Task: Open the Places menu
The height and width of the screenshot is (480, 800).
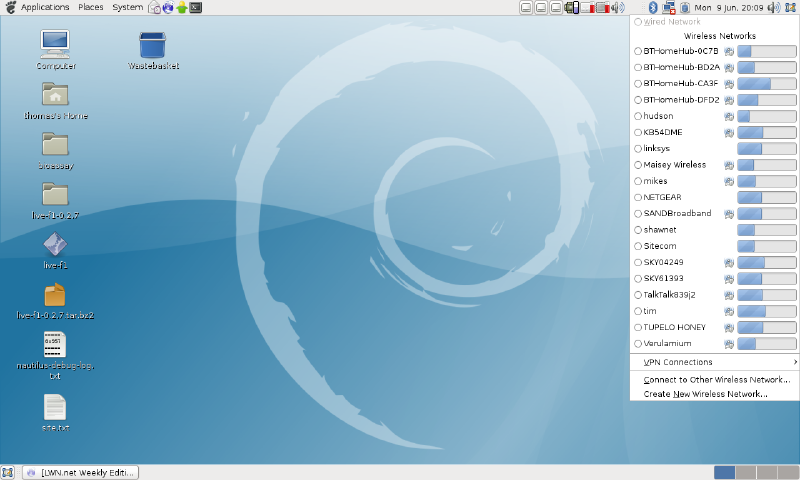Action: point(91,8)
